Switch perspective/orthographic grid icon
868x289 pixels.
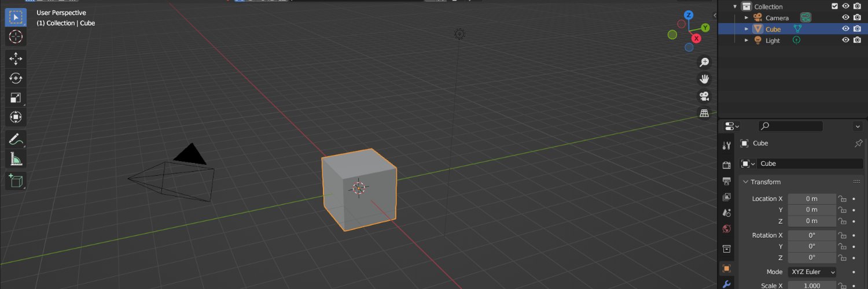pos(704,113)
